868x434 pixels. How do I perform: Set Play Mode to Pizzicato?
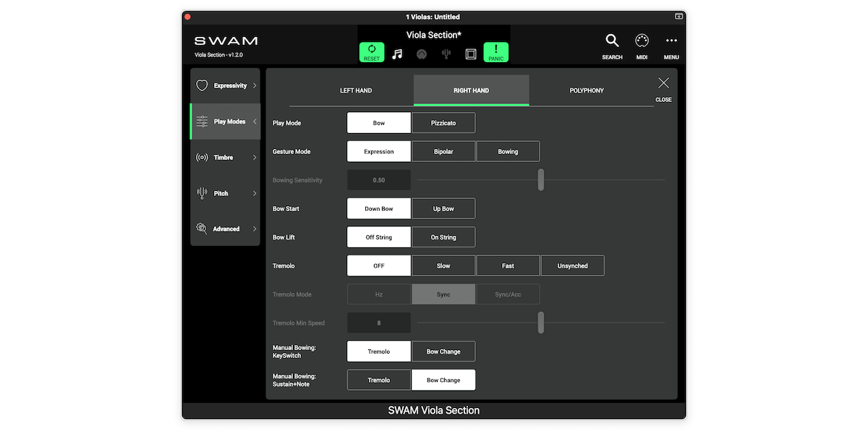click(x=443, y=123)
